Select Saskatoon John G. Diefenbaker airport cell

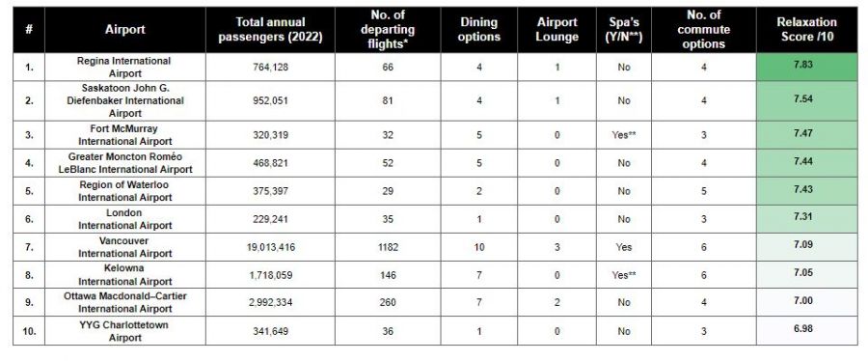125,100
